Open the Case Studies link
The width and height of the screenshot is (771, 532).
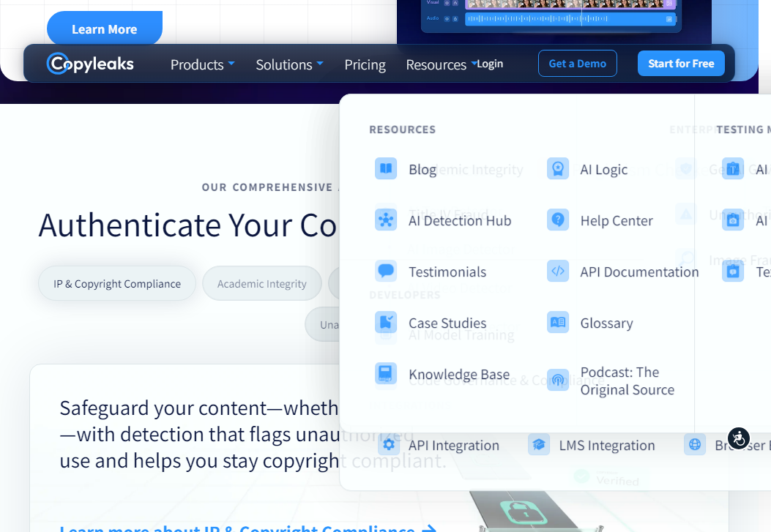coord(447,323)
